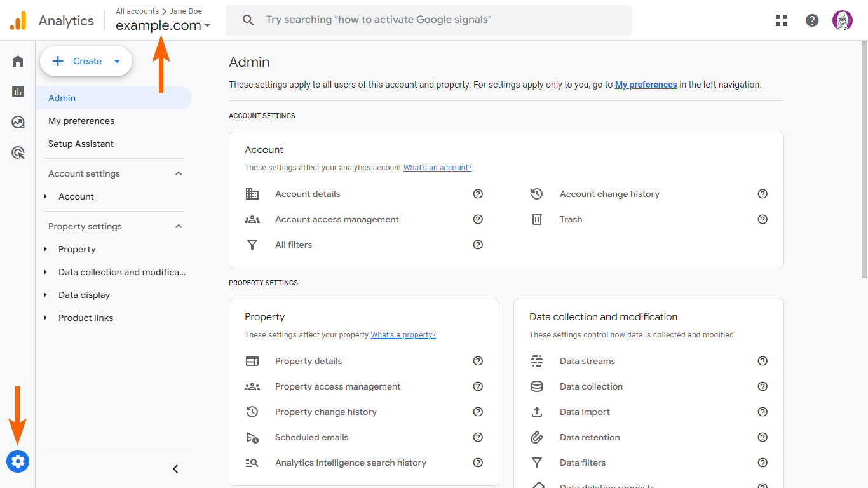Collapse the Account settings section
Screen dimensions: 868x488
click(x=179, y=173)
